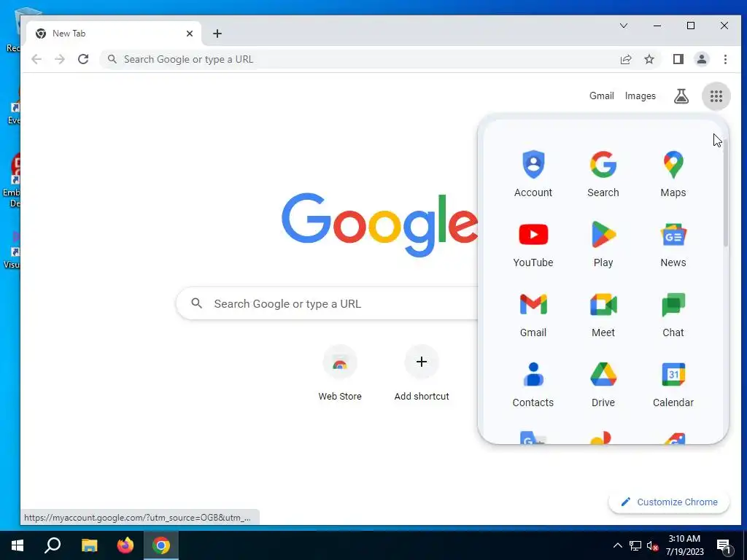Share this page icon in address bar

625,59
